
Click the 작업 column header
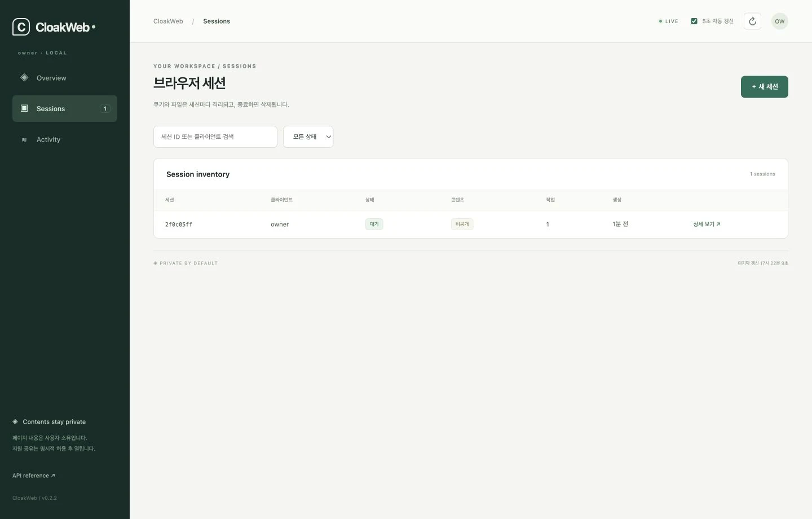(550, 200)
